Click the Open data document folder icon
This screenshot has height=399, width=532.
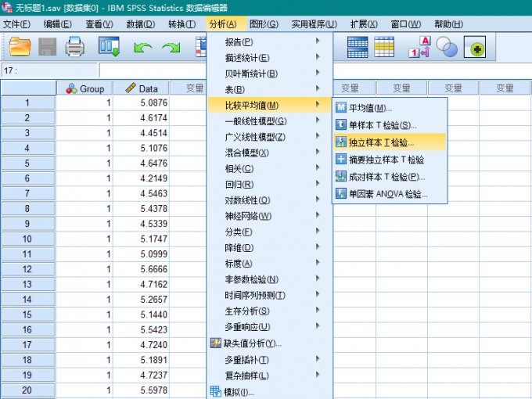click(20, 47)
